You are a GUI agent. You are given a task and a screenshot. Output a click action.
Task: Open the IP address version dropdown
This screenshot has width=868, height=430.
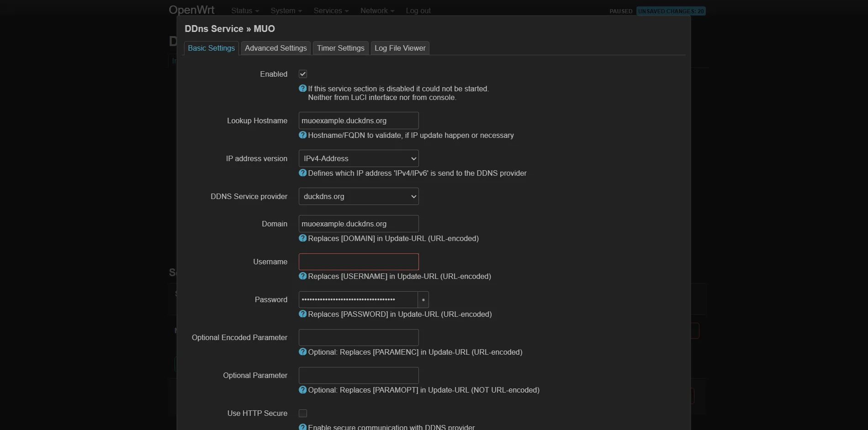point(358,158)
